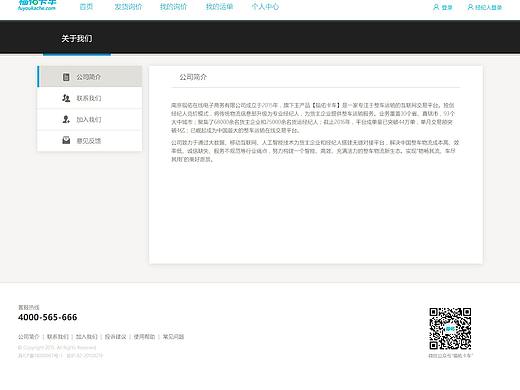
Task: Open 联系我们 in the left sidebar
Action: point(90,98)
